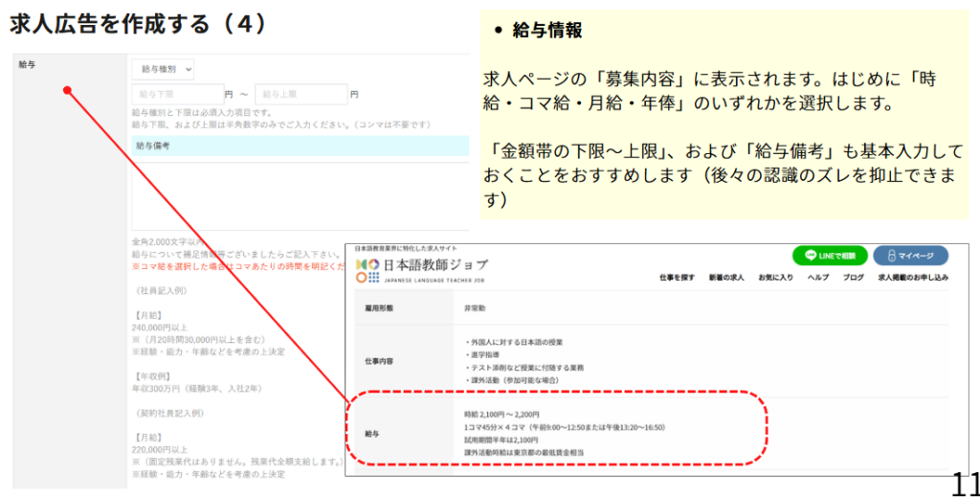Click the LINE icon in the green button

click(811, 256)
